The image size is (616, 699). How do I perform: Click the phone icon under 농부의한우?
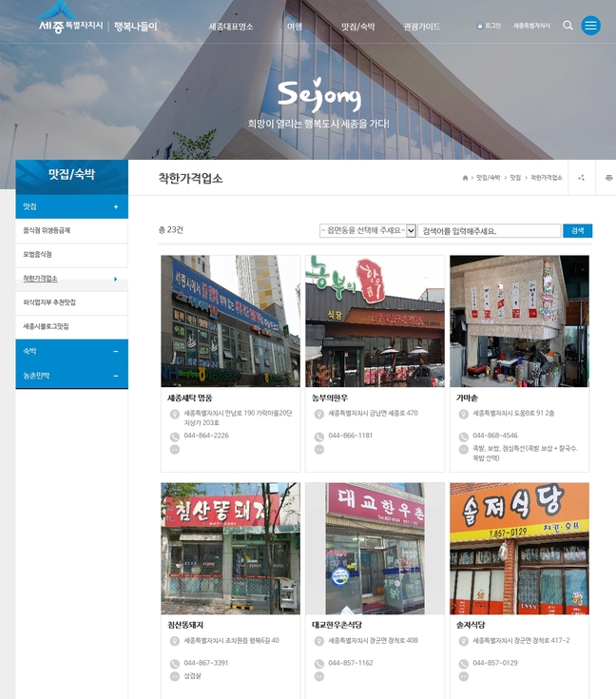click(318, 437)
